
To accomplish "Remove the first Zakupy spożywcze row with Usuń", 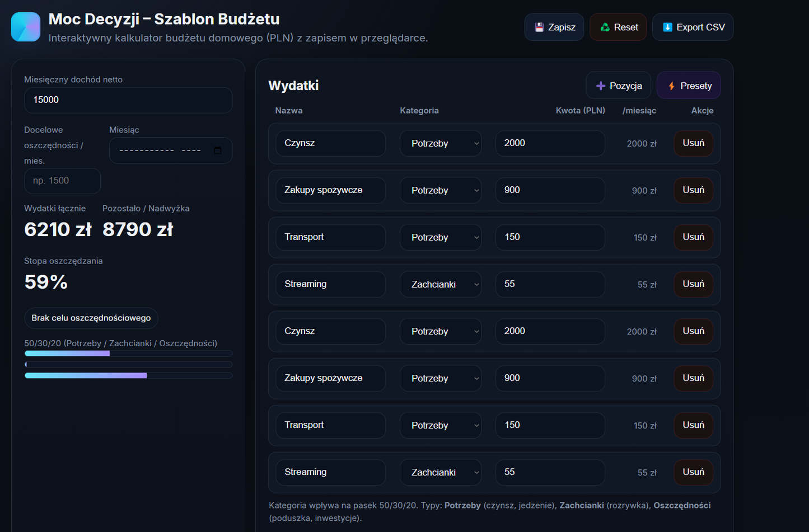I will [x=693, y=191].
